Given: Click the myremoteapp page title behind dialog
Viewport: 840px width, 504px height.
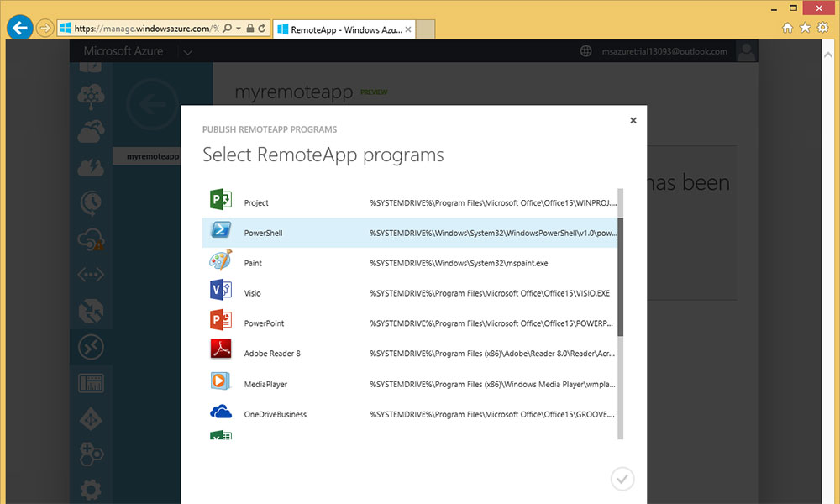Looking at the screenshot, I should pos(293,92).
